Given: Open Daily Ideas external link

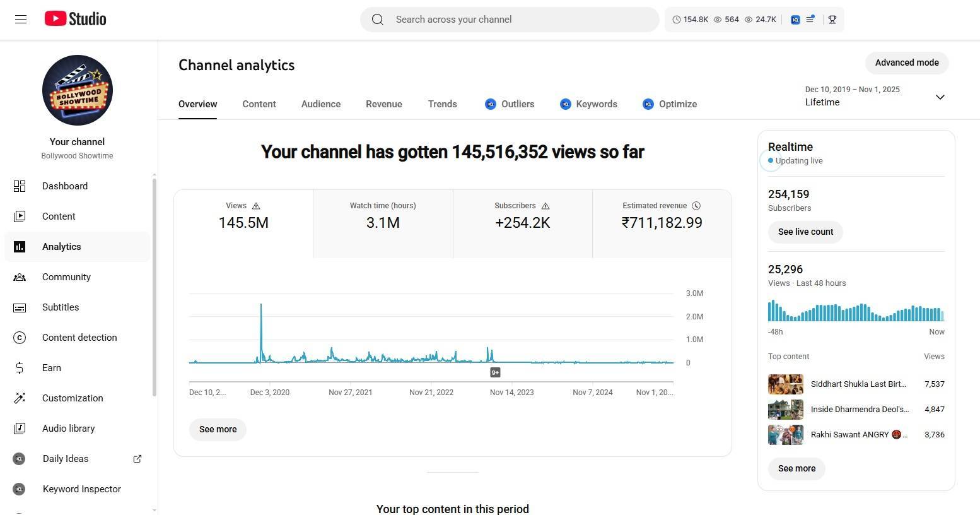Looking at the screenshot, I should (x=137, y=459).
